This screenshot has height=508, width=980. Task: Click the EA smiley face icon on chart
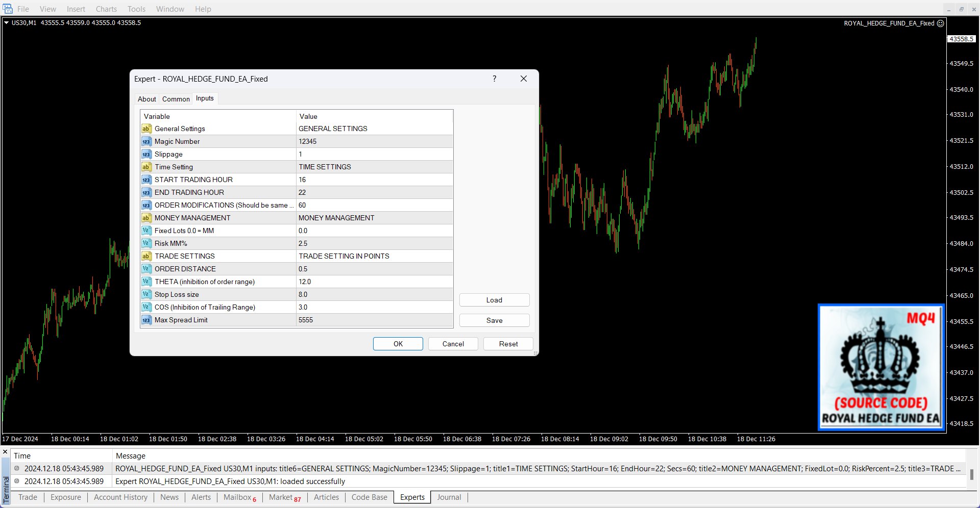coord(940,23)
